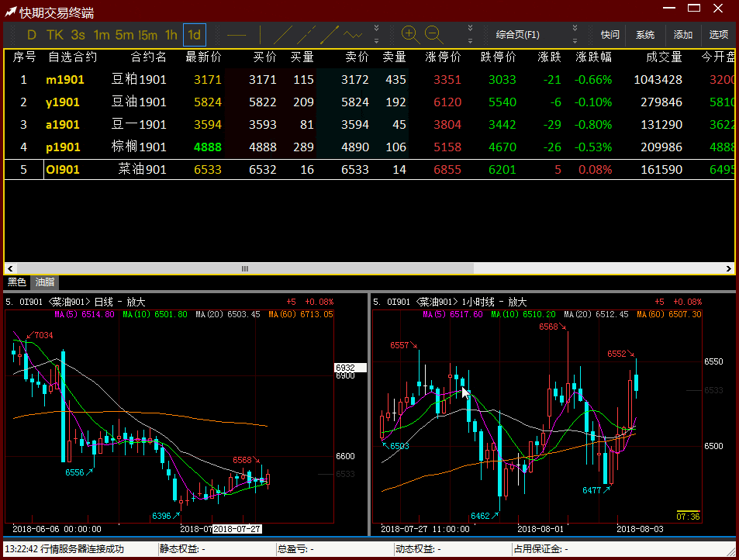Expand drawing tools overflow chevron
This screenshot has width=739, height=560.
(376, 35)
